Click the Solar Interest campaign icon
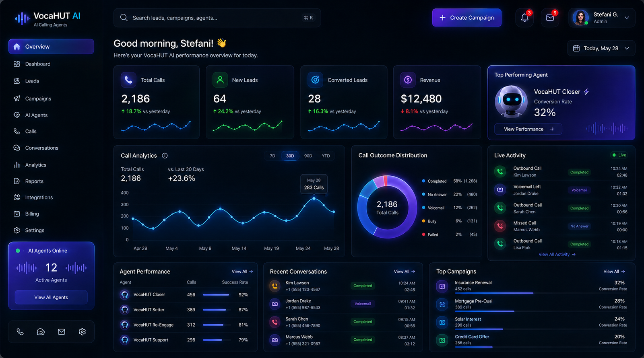Image resolution: width=644 pixels, height=358 pixels. (442, 322)
